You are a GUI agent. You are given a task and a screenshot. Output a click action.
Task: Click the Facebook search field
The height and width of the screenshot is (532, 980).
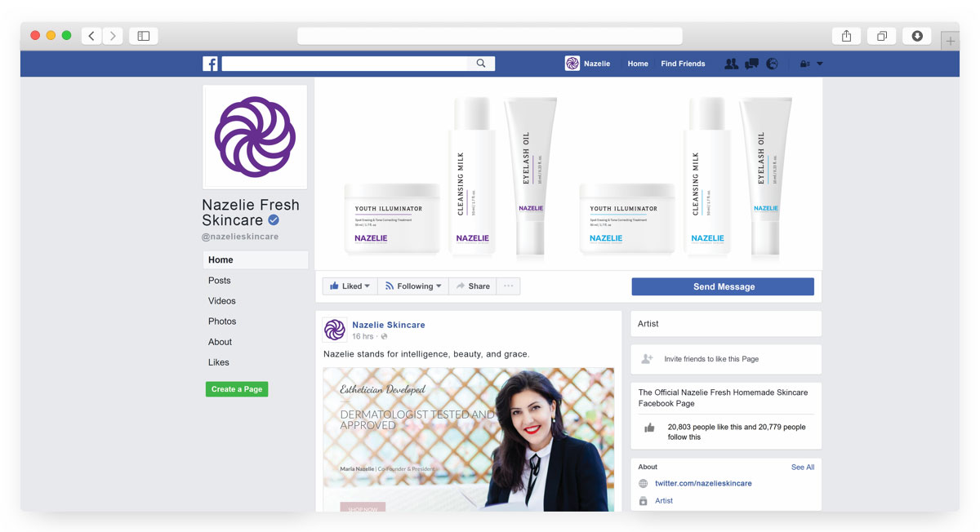(345, 64)
